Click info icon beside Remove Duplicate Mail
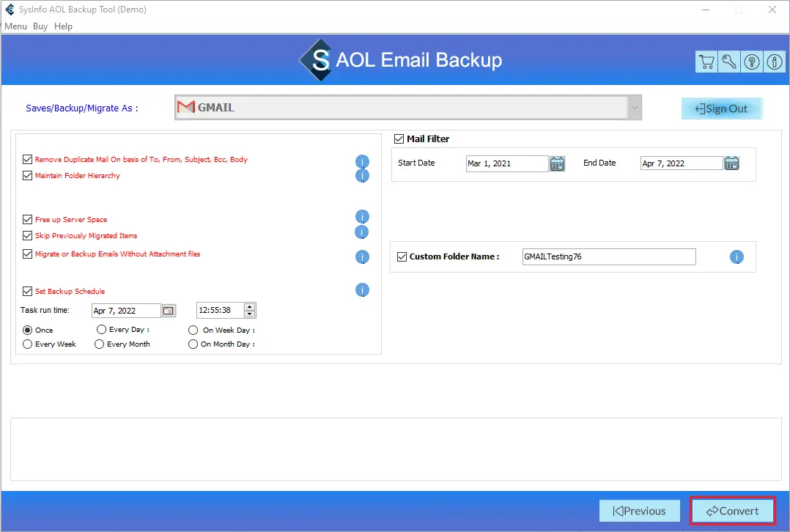The height and width of the screenshot is (532, 790). pos(362,161)
